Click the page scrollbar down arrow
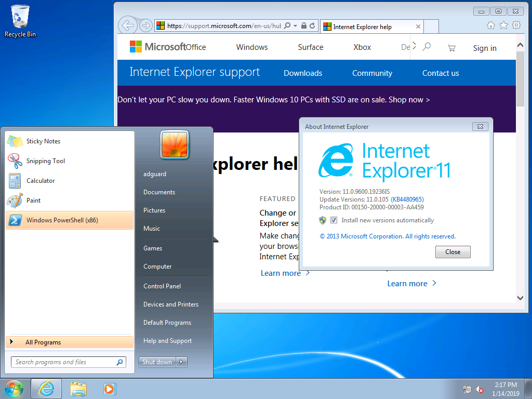 click(520, 298)
